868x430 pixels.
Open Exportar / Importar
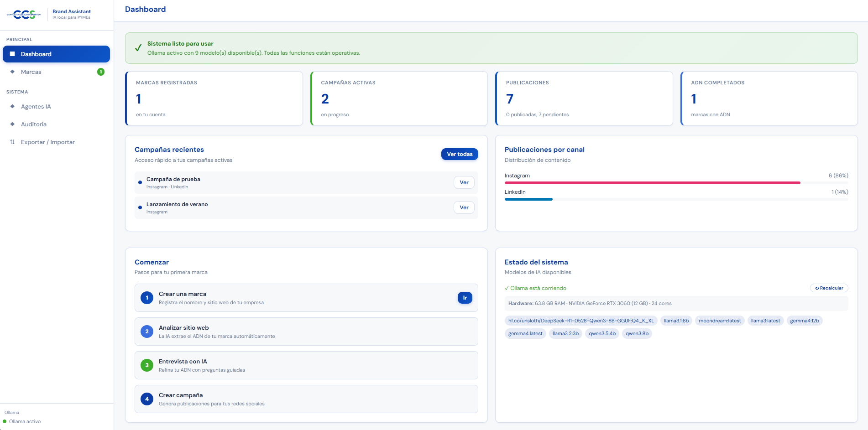[56, 142]
